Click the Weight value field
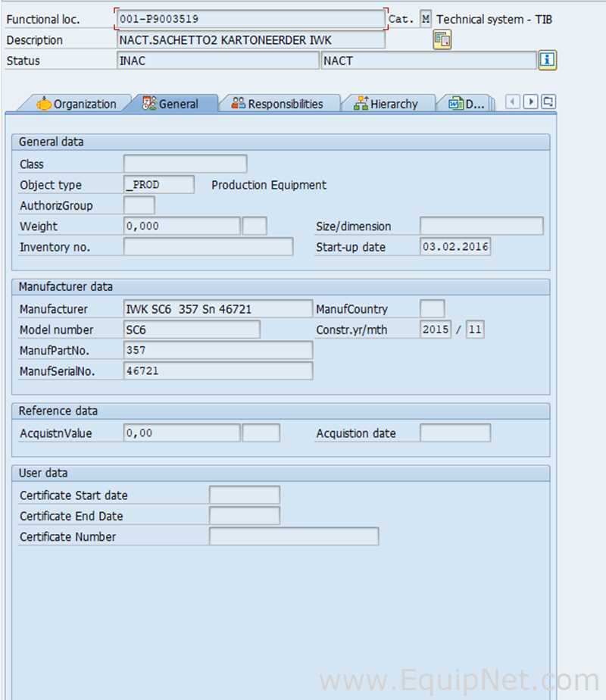 (182, 226)
